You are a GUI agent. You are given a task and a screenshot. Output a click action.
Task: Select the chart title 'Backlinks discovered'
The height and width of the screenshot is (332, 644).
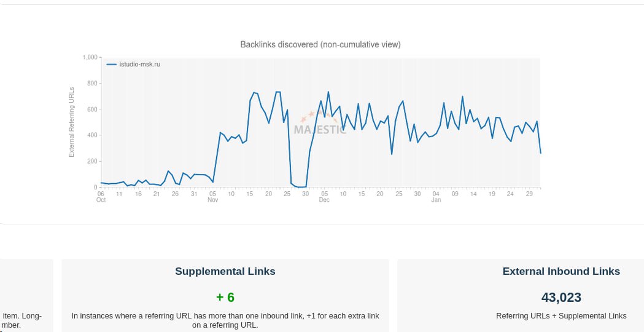coord(320,44)
